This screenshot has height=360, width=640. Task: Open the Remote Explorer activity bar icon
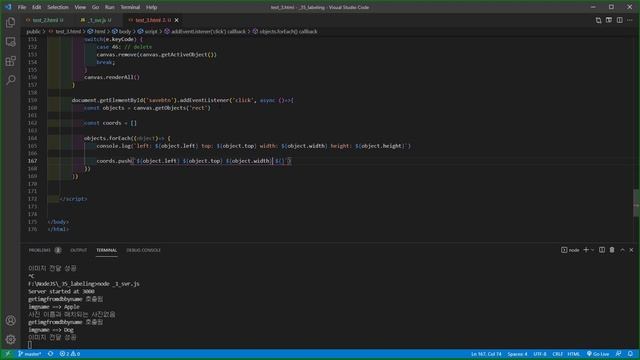point(11,42)
